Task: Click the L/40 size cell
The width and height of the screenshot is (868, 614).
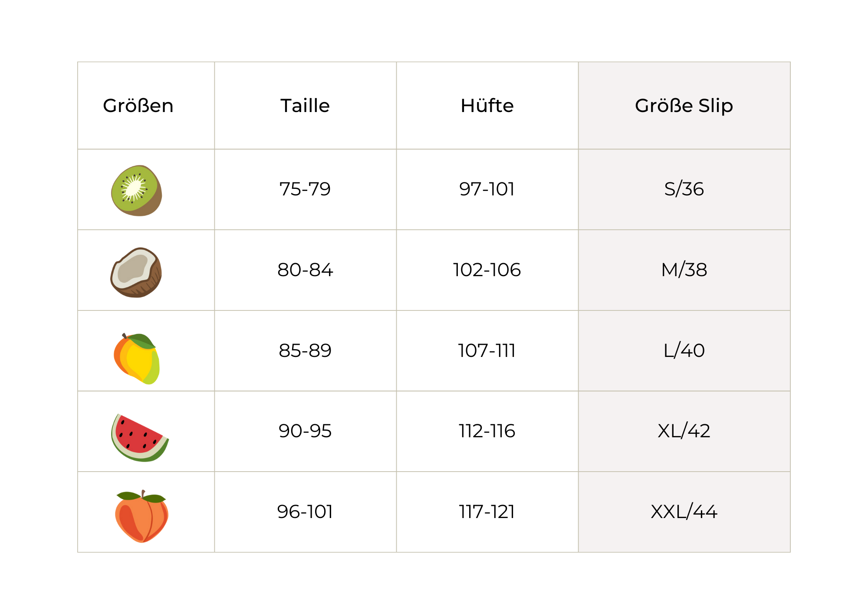Action: (684, 351)
